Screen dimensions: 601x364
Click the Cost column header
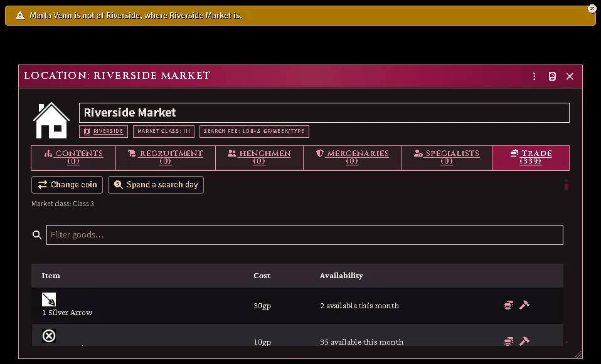pyautogui.click(x=262, y=276)
